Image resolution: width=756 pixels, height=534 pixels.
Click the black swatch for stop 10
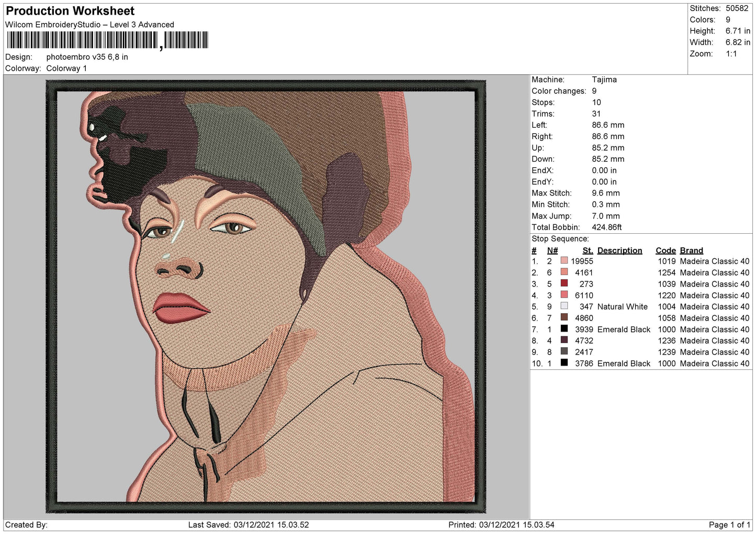pos(564,363)
